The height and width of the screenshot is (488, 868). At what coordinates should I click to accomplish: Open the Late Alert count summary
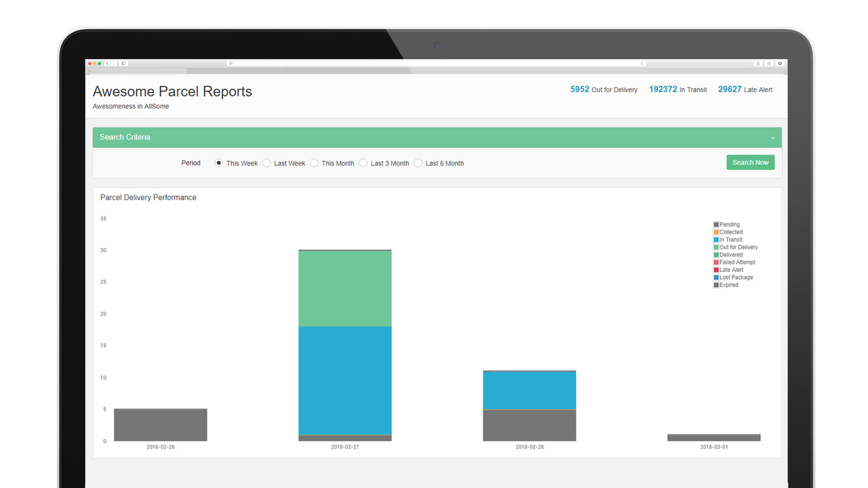(745, 89)
